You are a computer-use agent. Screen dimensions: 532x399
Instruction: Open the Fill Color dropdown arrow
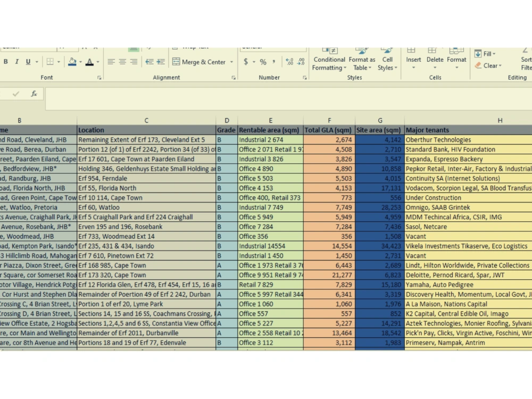(x=79, y=61)
